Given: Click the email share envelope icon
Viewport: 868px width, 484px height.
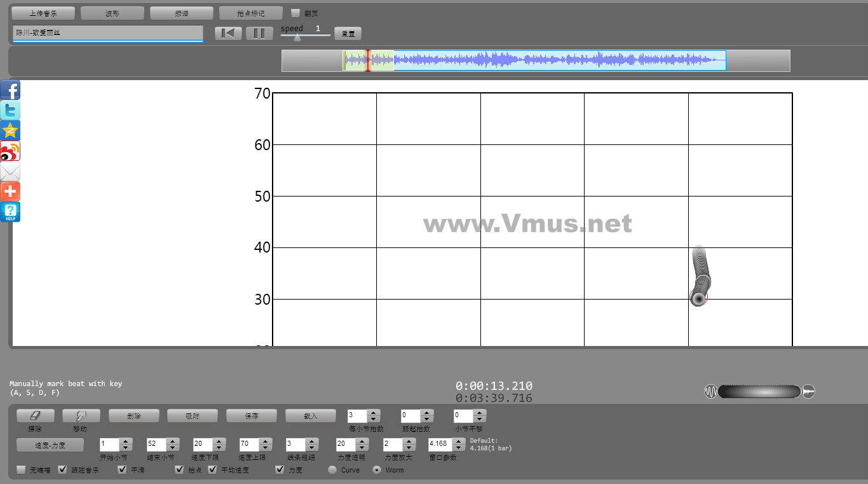Looking at the screenshot, I should click(10, 172).
